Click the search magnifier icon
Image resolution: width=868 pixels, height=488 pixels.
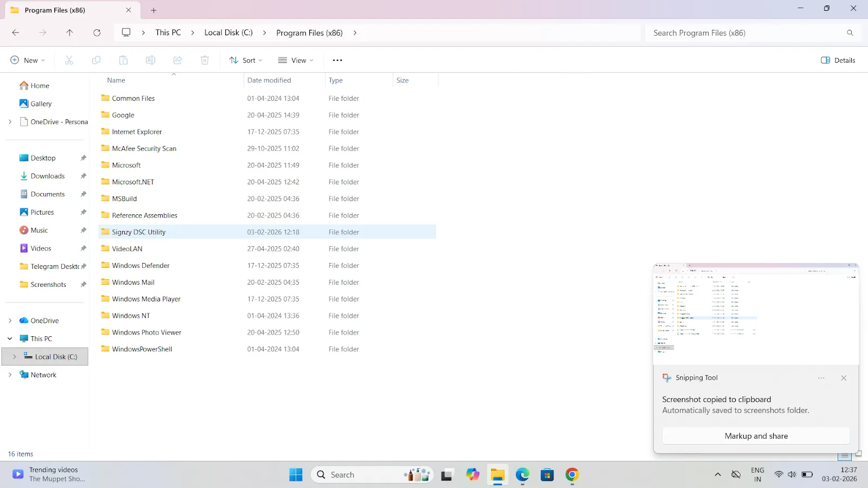850,33
